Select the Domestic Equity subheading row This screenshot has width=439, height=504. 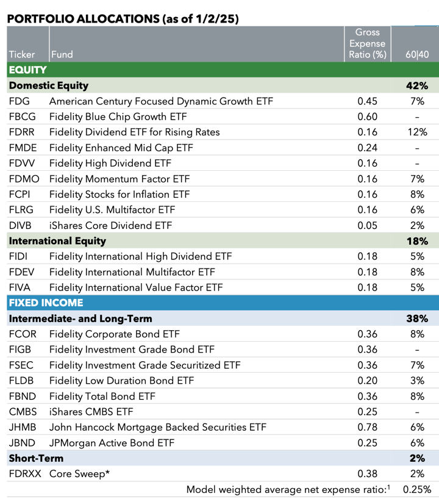pyautogui.click(x=49, y=85)
